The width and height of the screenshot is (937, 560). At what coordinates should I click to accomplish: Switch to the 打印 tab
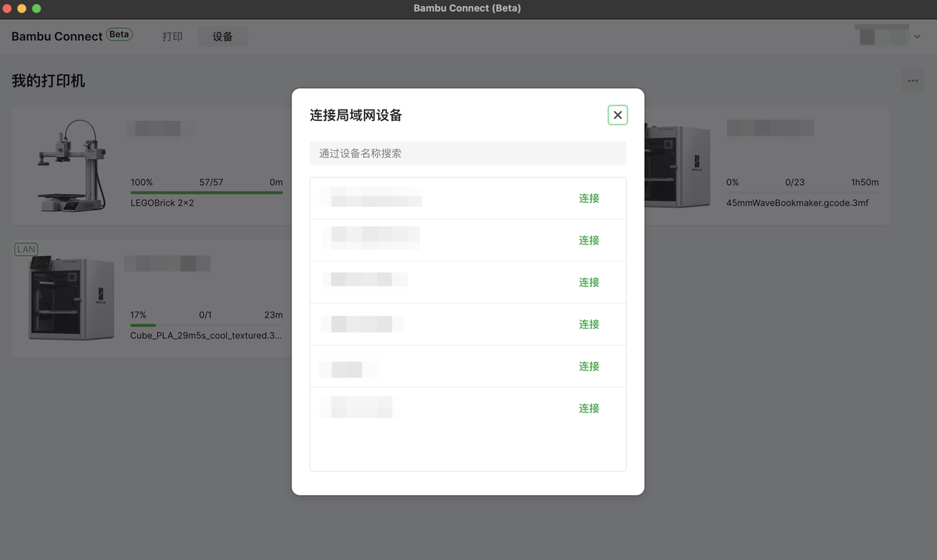coord(172,36)
